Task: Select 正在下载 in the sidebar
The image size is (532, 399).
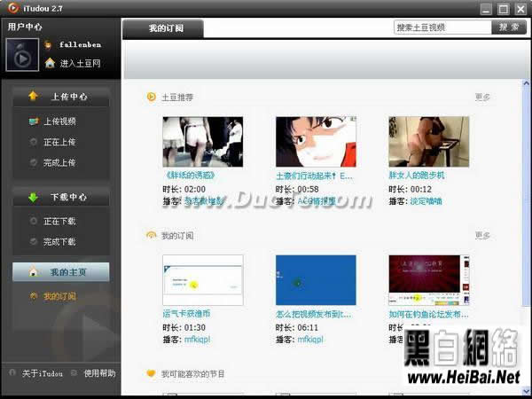Action: point(59,221)
